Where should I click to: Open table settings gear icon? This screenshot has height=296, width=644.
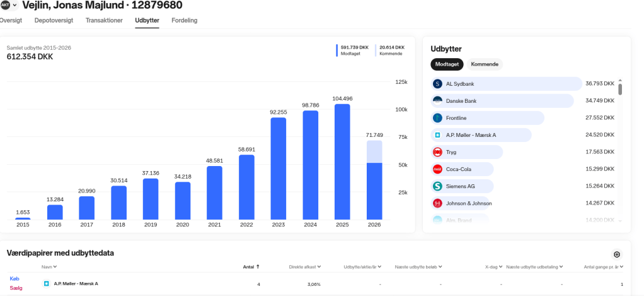[617, 254]
